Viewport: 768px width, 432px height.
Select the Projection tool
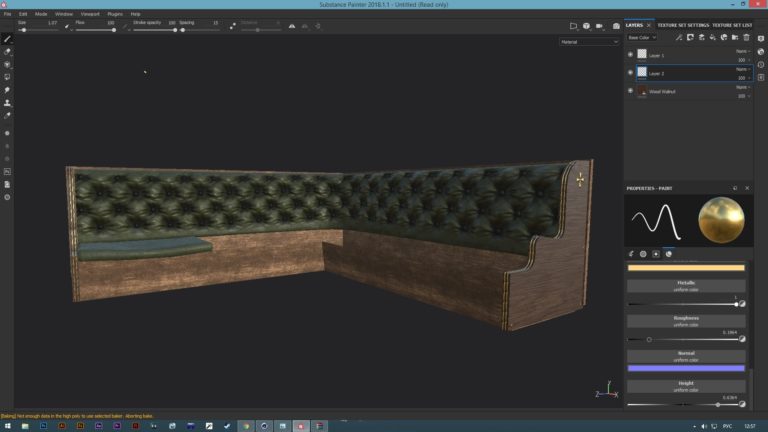(7, 65)
